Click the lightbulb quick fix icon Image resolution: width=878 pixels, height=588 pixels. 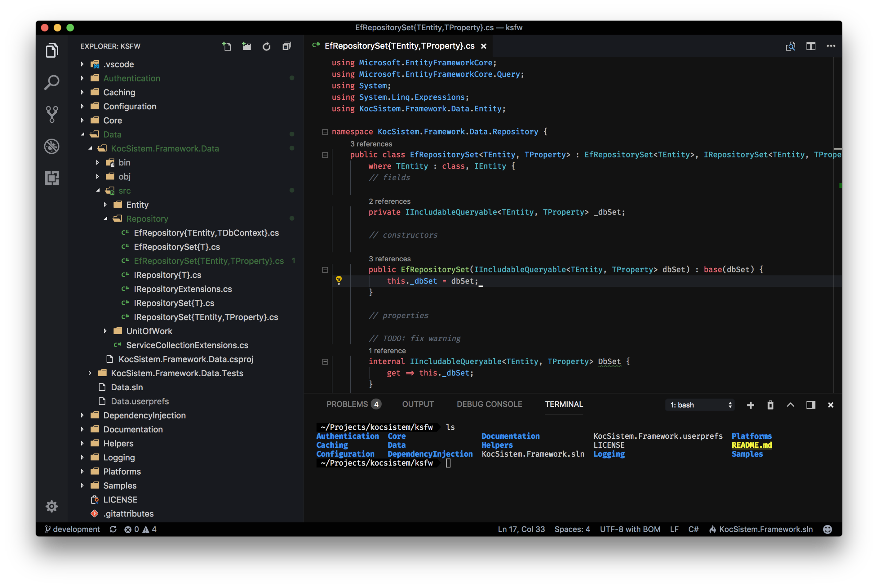339,280
